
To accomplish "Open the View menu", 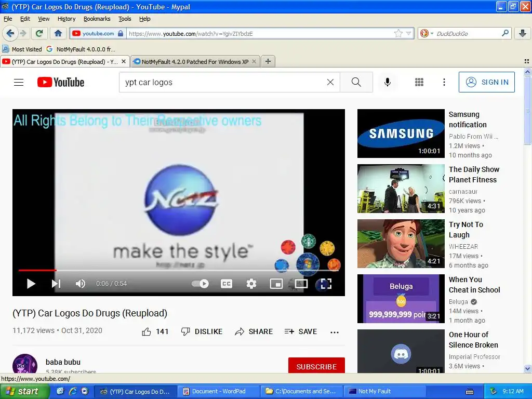I will [x=44, y=19].
